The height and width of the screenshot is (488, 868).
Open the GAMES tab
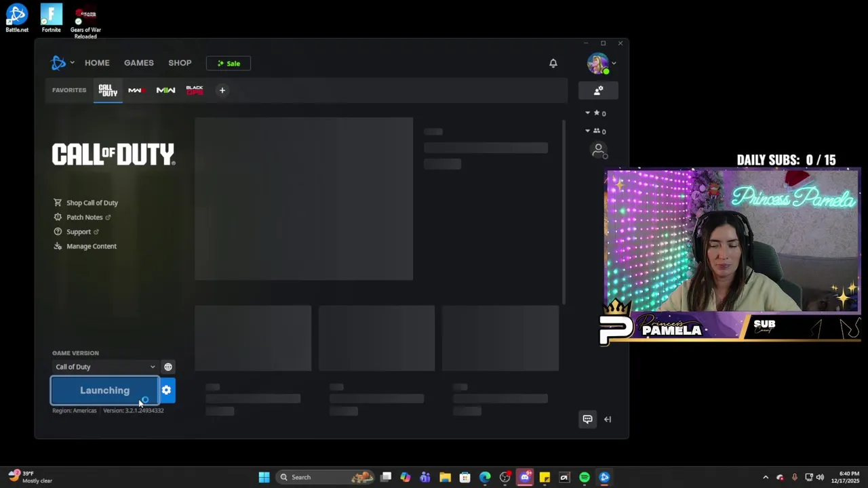click(x=139, y=63)
